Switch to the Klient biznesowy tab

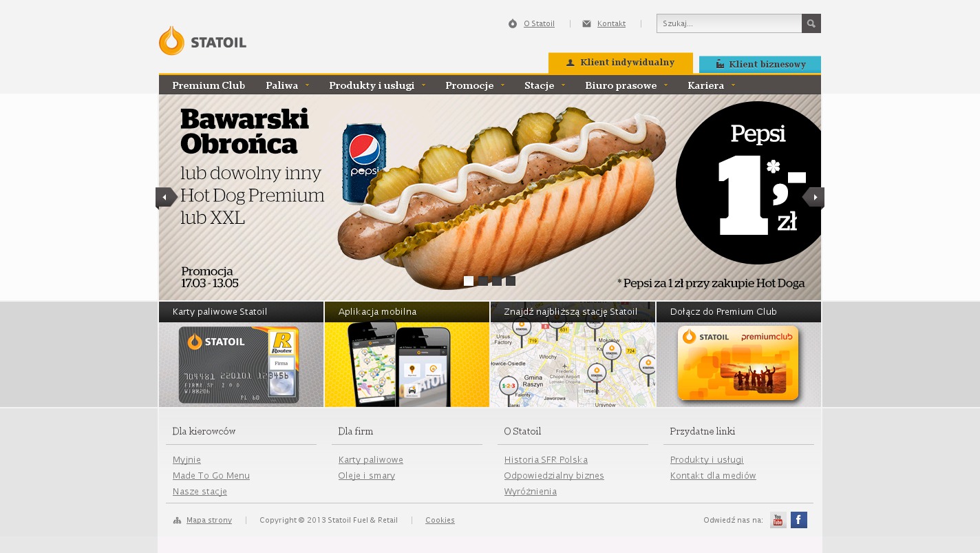pos(760,65)
